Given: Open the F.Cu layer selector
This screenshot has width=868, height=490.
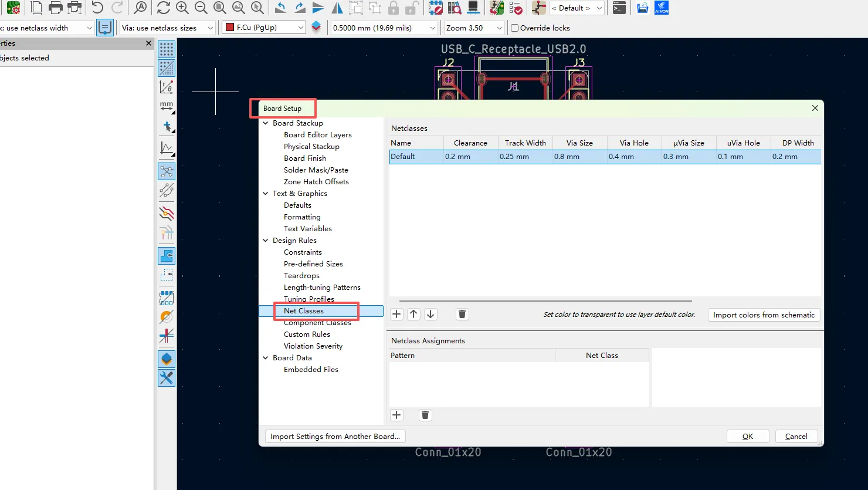Looking at the screenshot, I should 264,28.
